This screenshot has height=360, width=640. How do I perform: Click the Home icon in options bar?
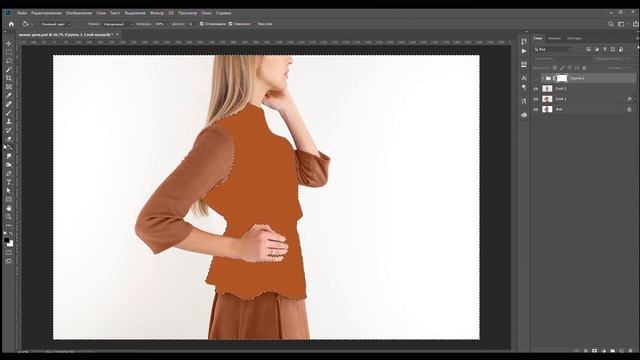pos(11,24)
